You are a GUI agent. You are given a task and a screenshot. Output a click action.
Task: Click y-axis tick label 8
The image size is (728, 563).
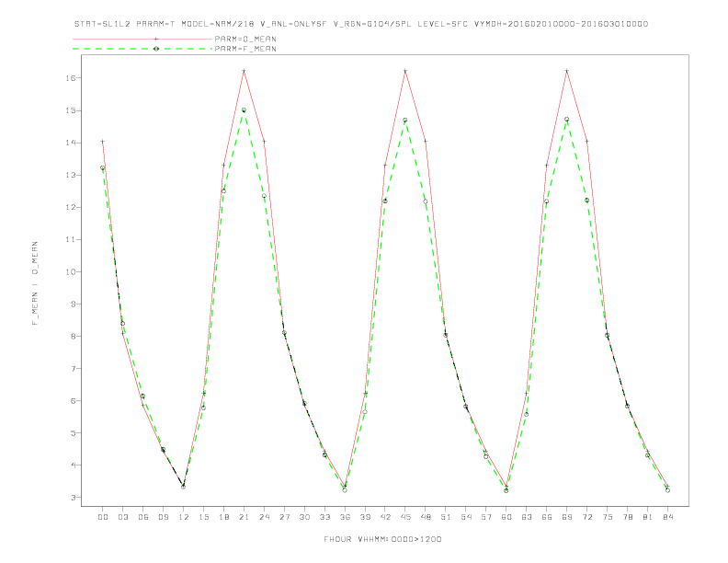pos(74,337)
